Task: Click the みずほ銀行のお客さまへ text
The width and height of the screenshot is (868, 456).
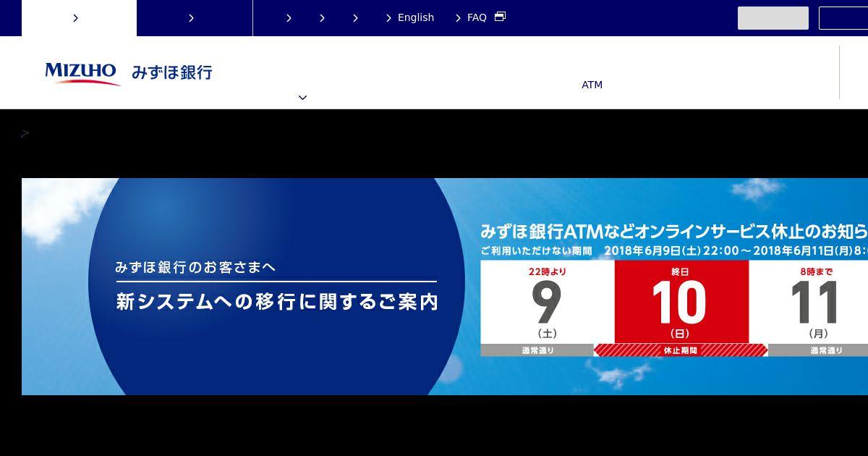Action: 195,267
